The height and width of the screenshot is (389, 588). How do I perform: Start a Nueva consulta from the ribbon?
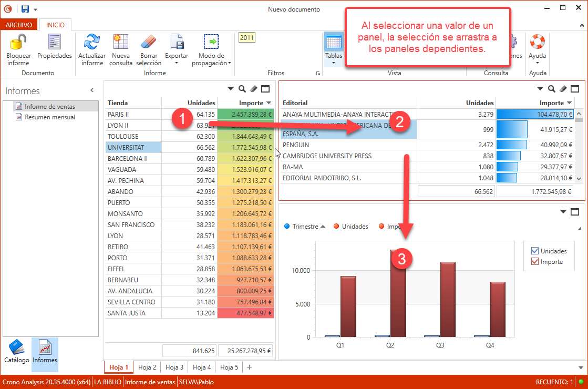pyautogui.click(x=121, y=42)
